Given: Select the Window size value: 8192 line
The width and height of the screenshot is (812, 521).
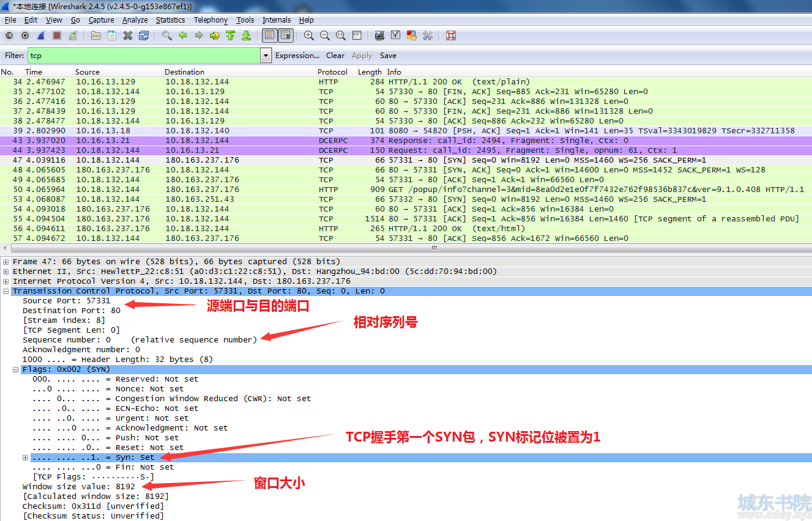Looking at the screenshot, I should [x=79, y=487].
